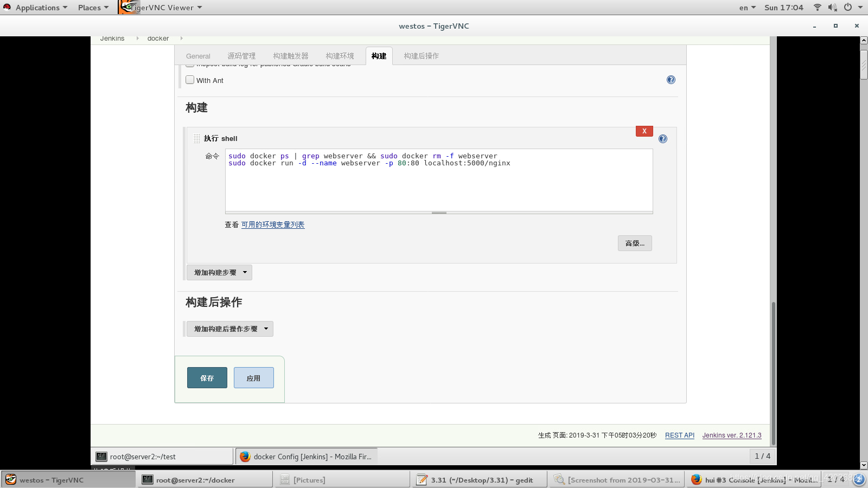Open the REST API link
This screenshot has height=488, width=868.
point(680,435)
